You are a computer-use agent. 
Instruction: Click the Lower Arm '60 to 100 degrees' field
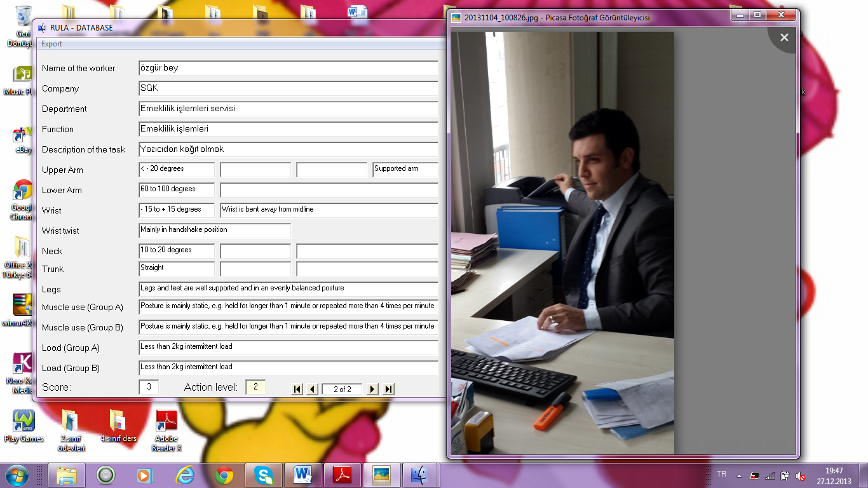point(177,190)
